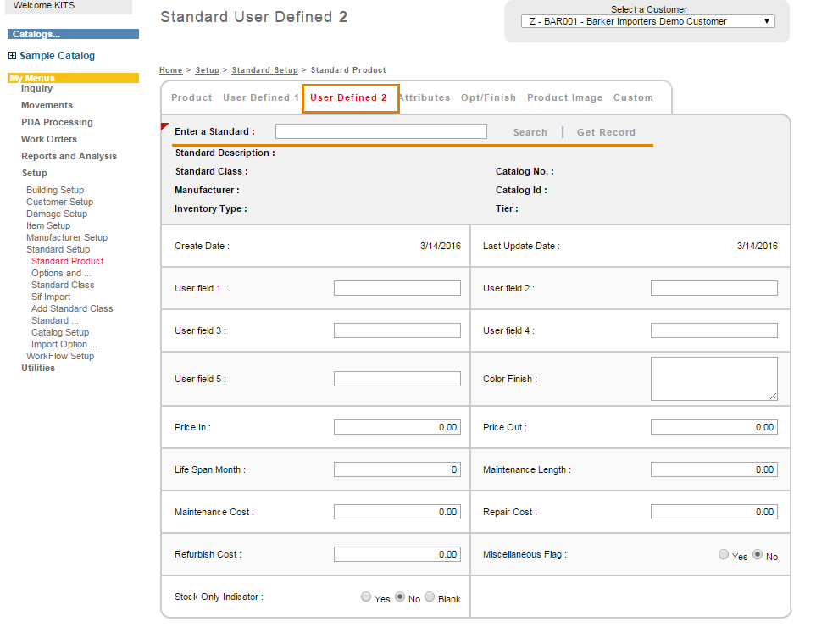This screenshot has height=644, width=827.
Task: Set Stock Only Indicator to Yes
Action: pyautogui.click(x=366, y=597)
